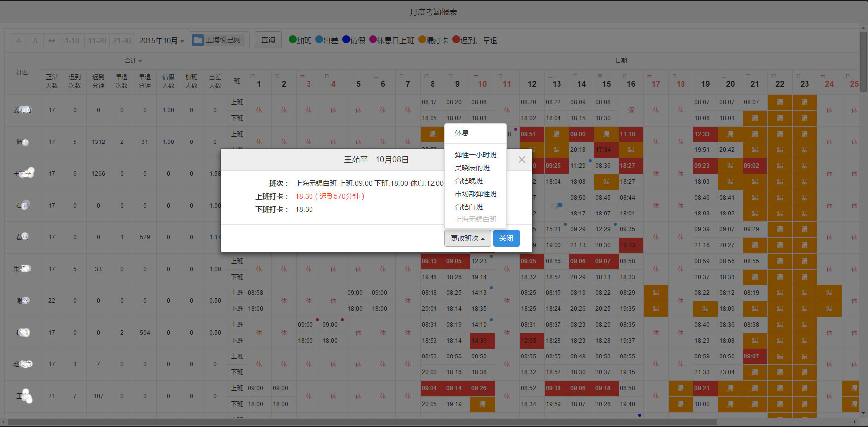Pick the 吴晓辰的班 shift option

tap(472, 168)
